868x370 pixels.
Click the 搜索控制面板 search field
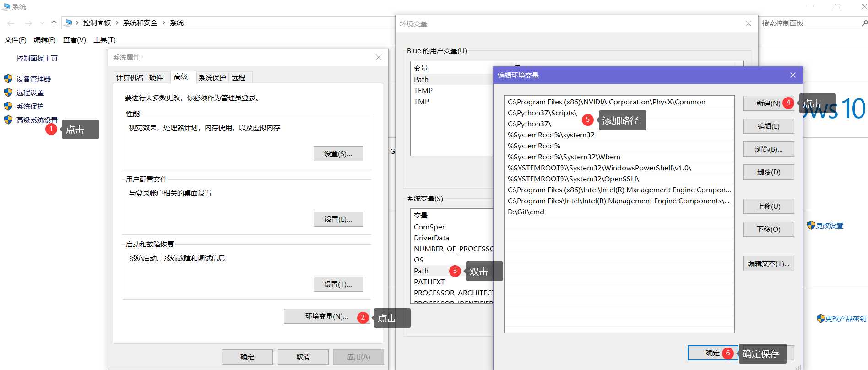click(x=809, y=23)
